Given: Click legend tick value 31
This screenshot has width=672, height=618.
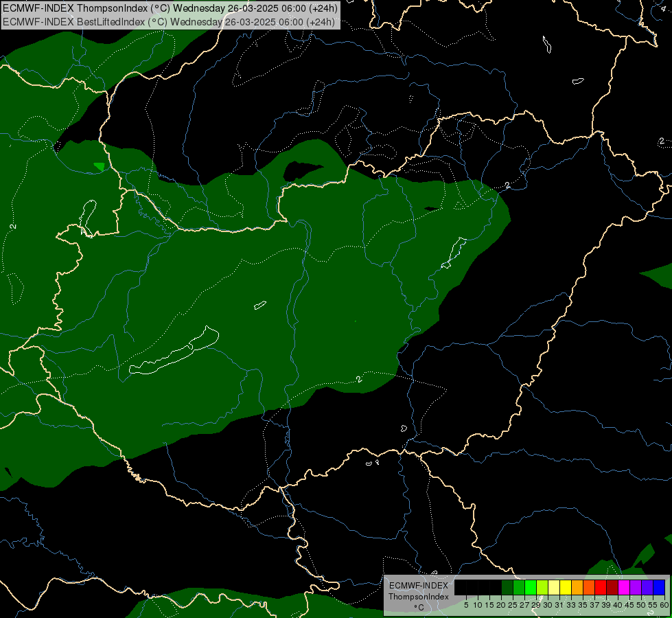Looking at the screenshot, I should pyautogui.click(x=559, y=605).
